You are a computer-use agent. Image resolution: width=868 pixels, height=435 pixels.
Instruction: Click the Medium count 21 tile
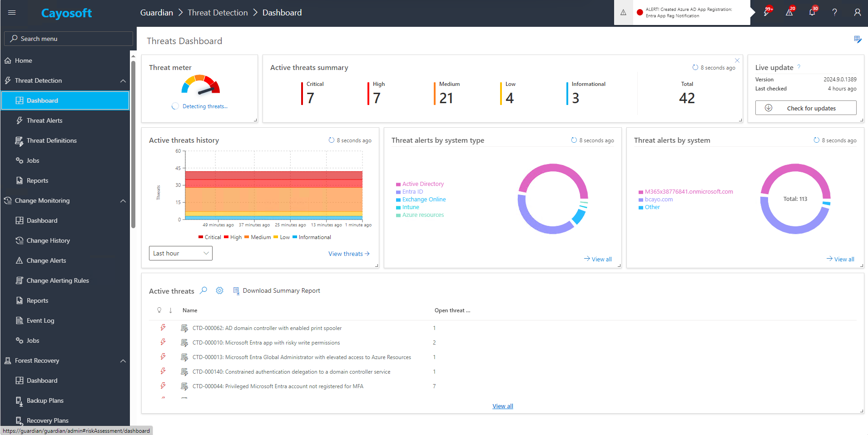(446, 93)
